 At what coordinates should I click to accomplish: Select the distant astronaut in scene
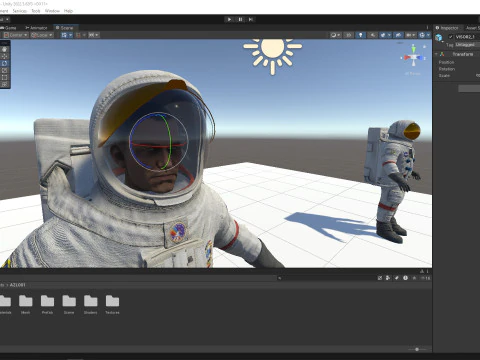coord(394,182)
